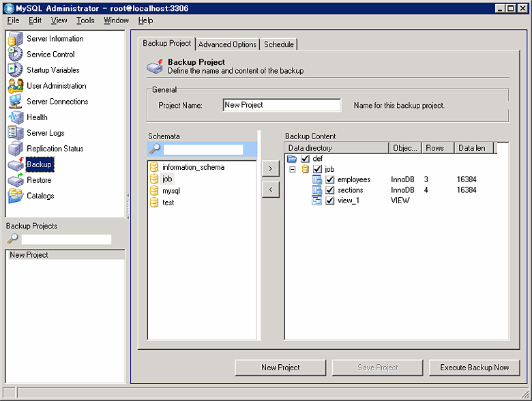Click the job database icon in Schemata
The height and width of the screenshot is (401, 532).
[154, 179]
